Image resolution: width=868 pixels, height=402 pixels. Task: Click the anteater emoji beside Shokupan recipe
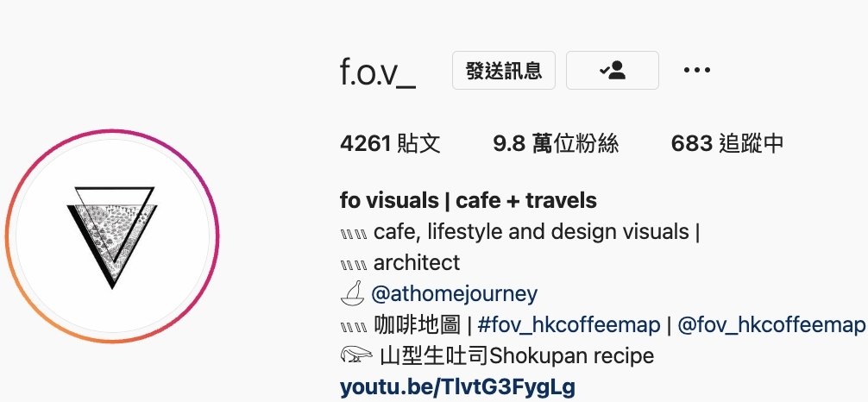click(x=356, y=355)
